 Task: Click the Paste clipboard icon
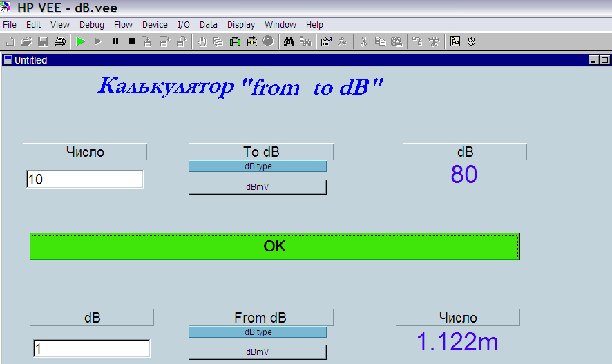pos(396,41)
